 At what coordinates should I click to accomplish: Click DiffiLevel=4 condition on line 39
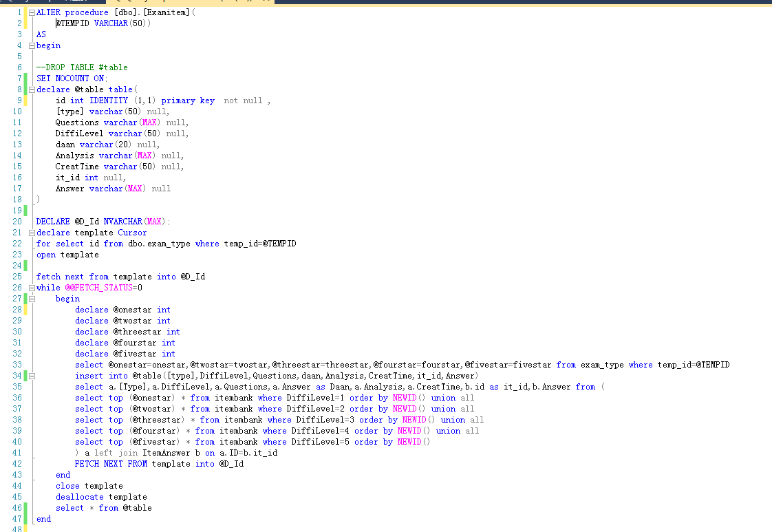click(x=321, y=431)
